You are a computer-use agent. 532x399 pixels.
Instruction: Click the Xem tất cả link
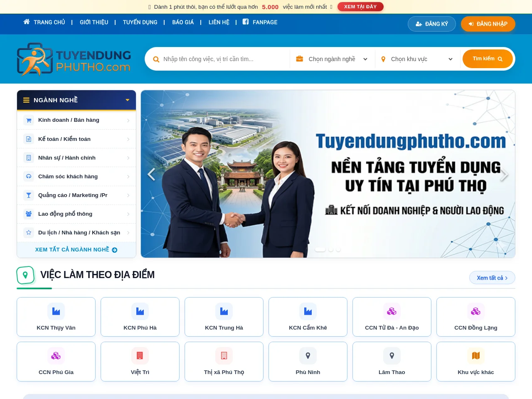click(x=492, y=278)
